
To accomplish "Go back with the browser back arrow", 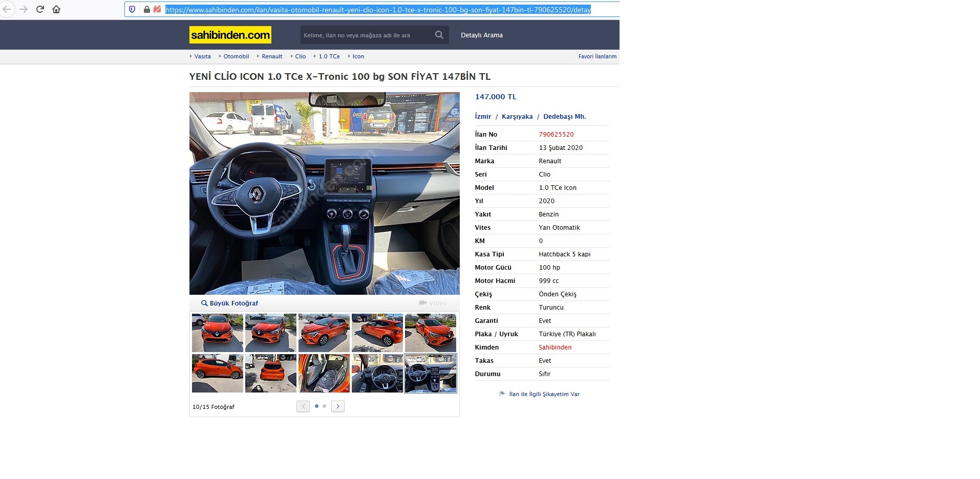I will point(7,9).
